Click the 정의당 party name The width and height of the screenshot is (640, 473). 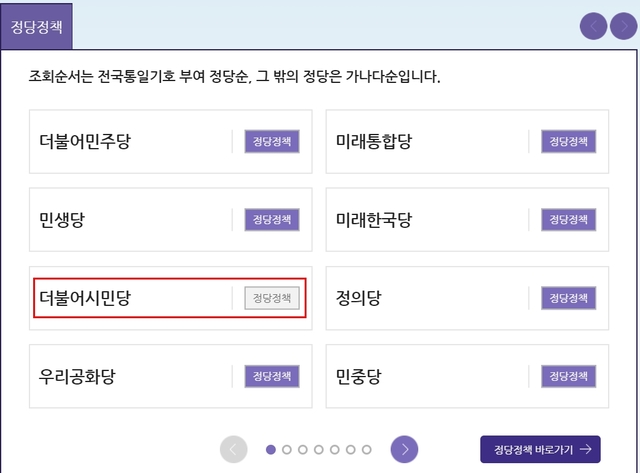tap(358, 298)
